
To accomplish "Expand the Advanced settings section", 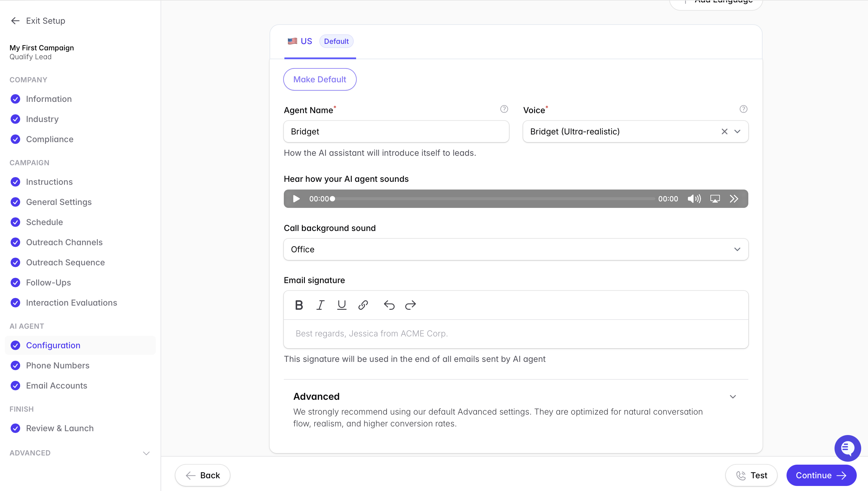I will point(733,397).
